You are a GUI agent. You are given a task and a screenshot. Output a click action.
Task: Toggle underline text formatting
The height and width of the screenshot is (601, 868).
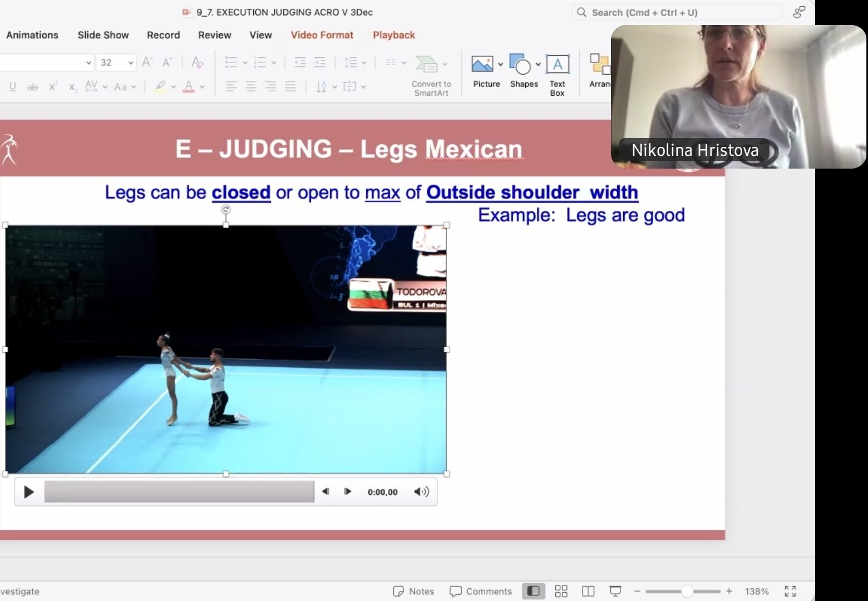[12, 87]
